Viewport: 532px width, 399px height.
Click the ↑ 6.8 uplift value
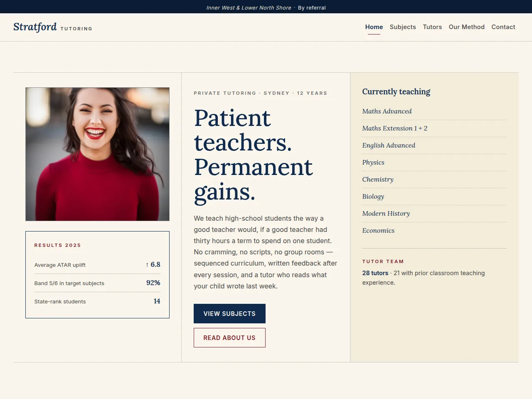(x=153, y=264)
